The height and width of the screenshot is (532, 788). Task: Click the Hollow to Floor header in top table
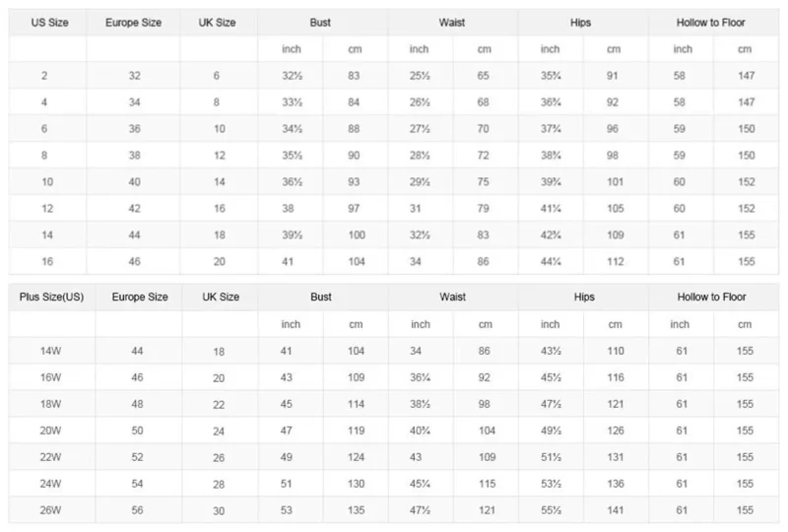[x=710, y=23]
